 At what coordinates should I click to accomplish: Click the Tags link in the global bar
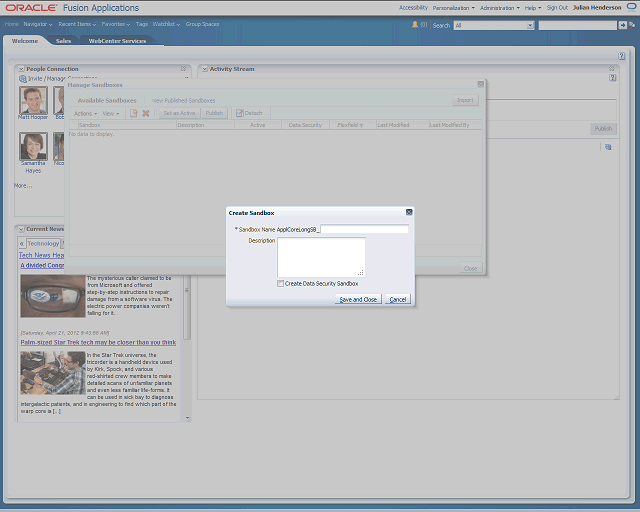click(142, 24)
